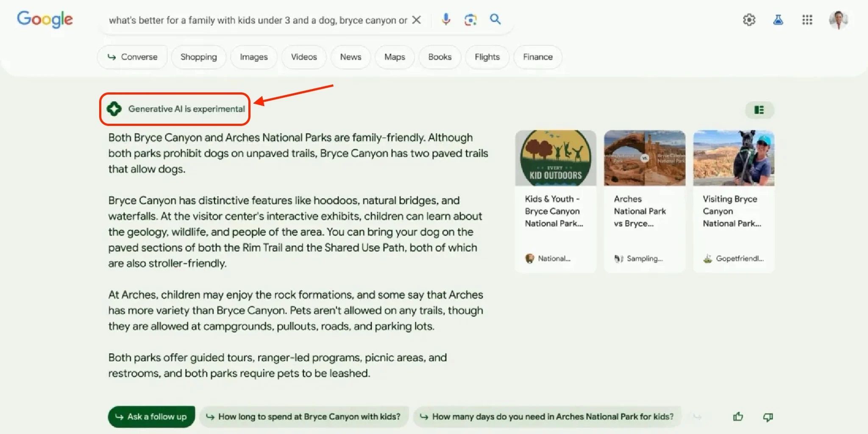Click the Google logo
Screen dimensions: 868x434
pos(45,19)
